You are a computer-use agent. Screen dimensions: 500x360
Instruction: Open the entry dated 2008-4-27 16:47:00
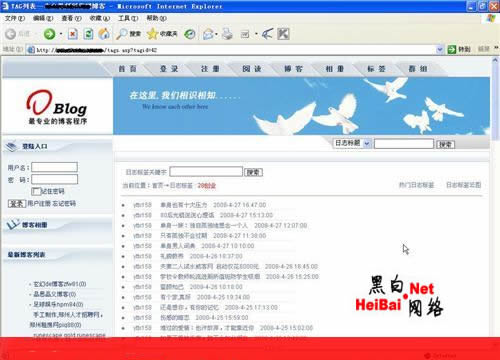(183, 205)
